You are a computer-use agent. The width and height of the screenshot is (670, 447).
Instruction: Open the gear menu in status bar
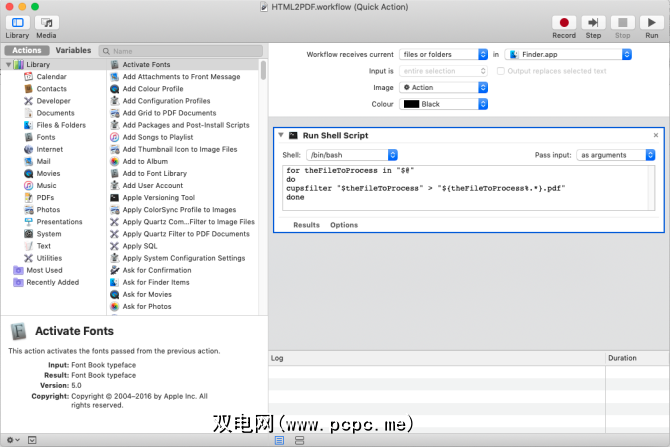coord(13,440)
